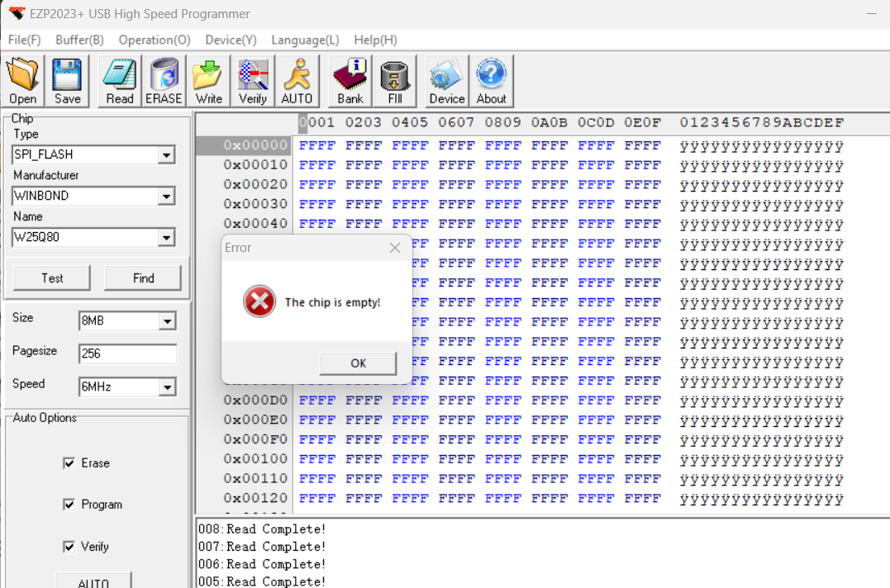Toggle the Program auto option checkbox
890x588 pixels.
69,505
